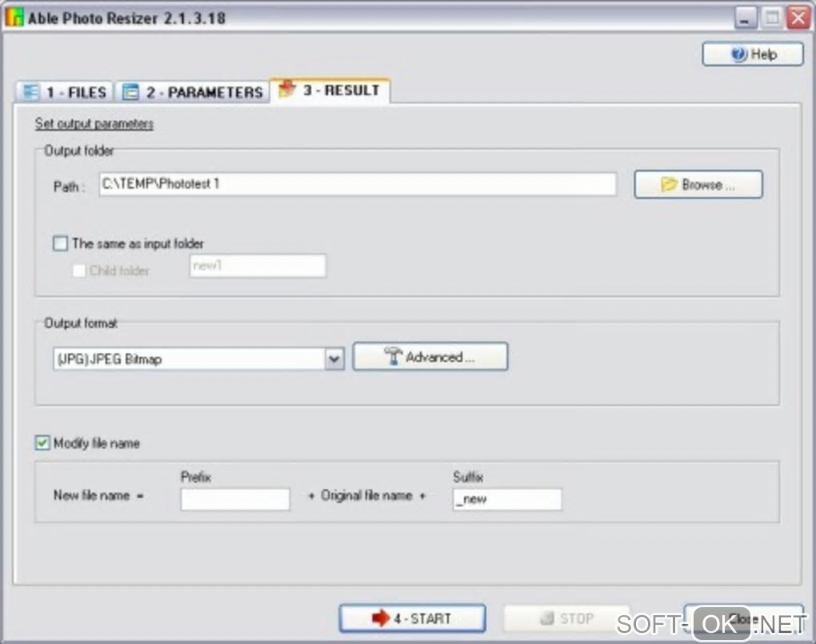This screenshot has width=816, height=644.
Task: Open Advanced format settings
Action: (x=430, y=357)
